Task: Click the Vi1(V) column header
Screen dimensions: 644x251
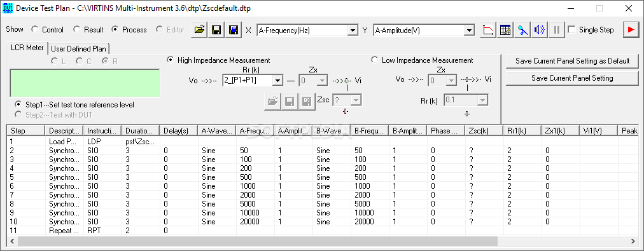Action: pyautogui.click(x=599, y=131)
